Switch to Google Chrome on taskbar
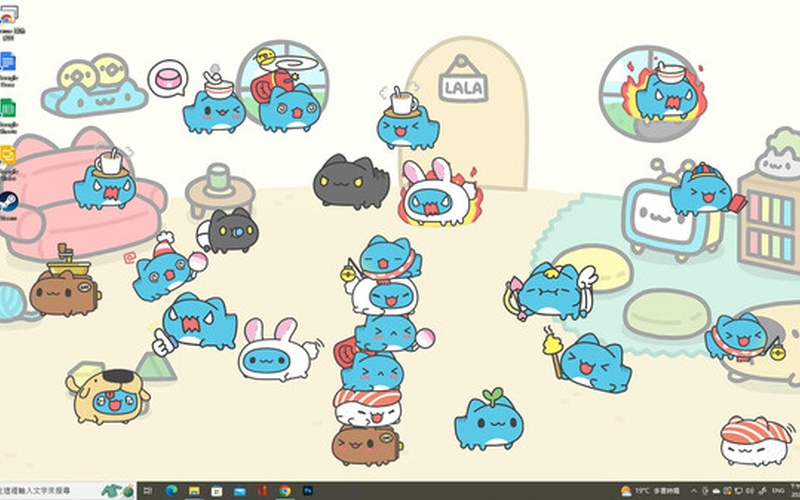 tap(285, 491)
